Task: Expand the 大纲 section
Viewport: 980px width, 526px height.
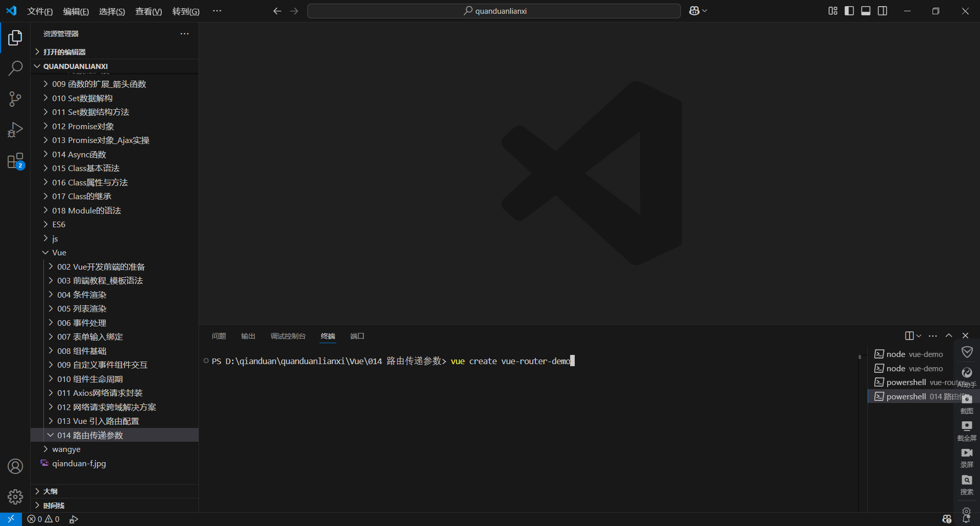Action: click(115, 491)
